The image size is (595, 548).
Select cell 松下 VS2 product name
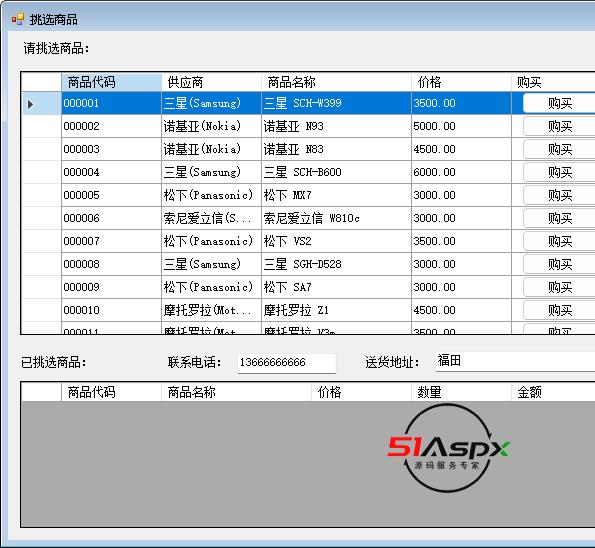[x=336, y=241]
